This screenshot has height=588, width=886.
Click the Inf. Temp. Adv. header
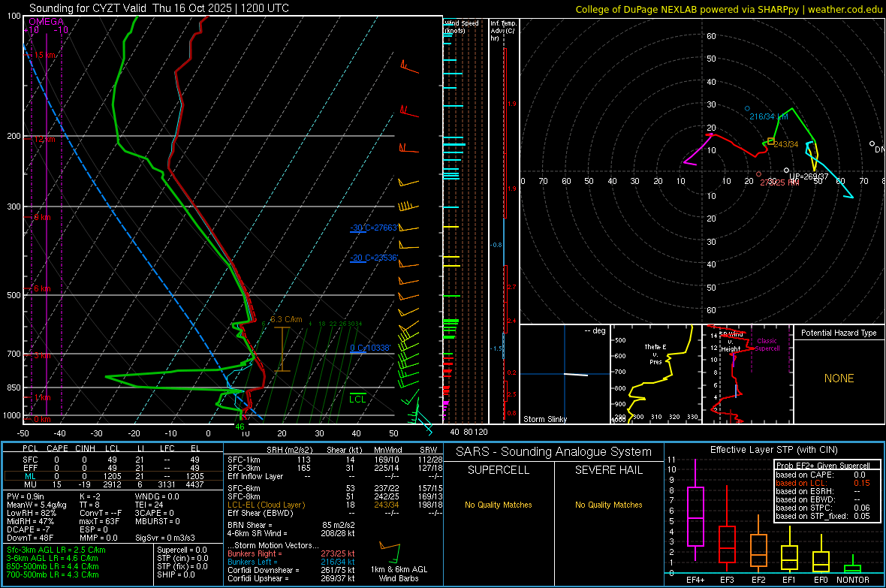[503, 31]
